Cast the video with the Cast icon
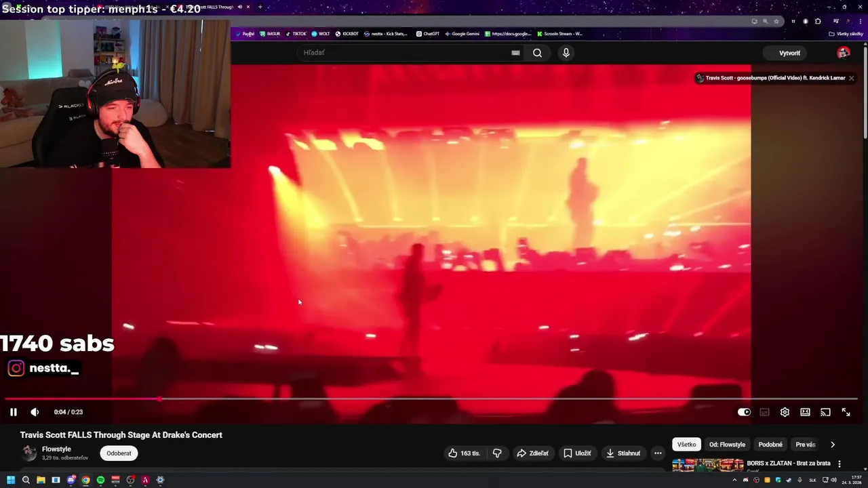This screenshot has width=868, height=488. (825, 412)
